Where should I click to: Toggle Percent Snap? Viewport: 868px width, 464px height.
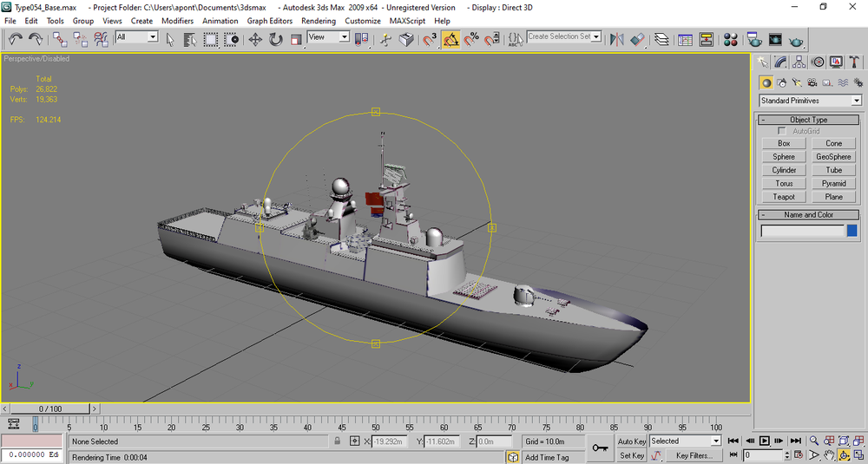pos(471,39)
